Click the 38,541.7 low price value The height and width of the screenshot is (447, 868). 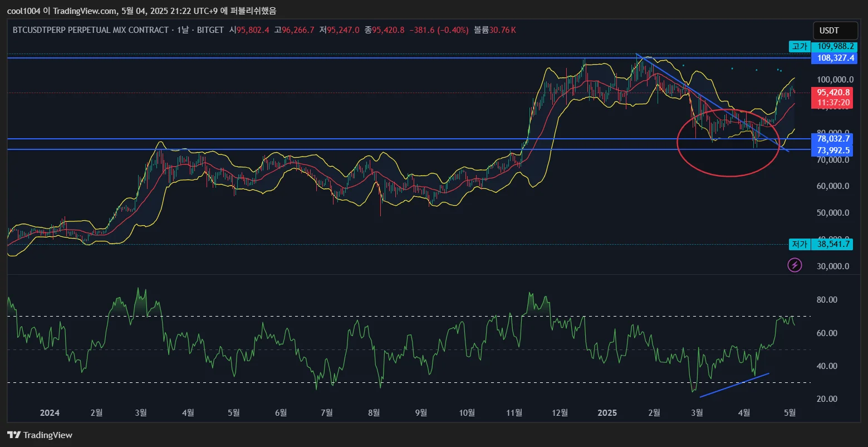point(833,244)
